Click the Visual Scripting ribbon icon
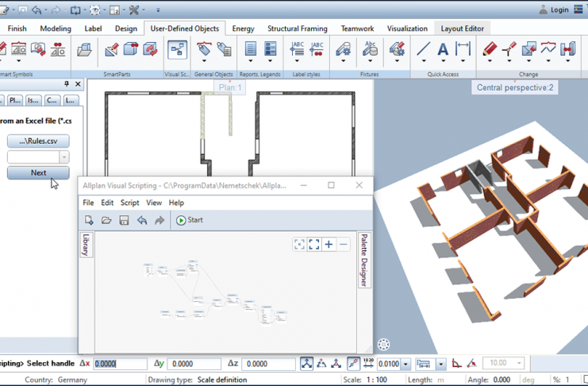This screenshot has width=588, height=386. tap(177, 51)
